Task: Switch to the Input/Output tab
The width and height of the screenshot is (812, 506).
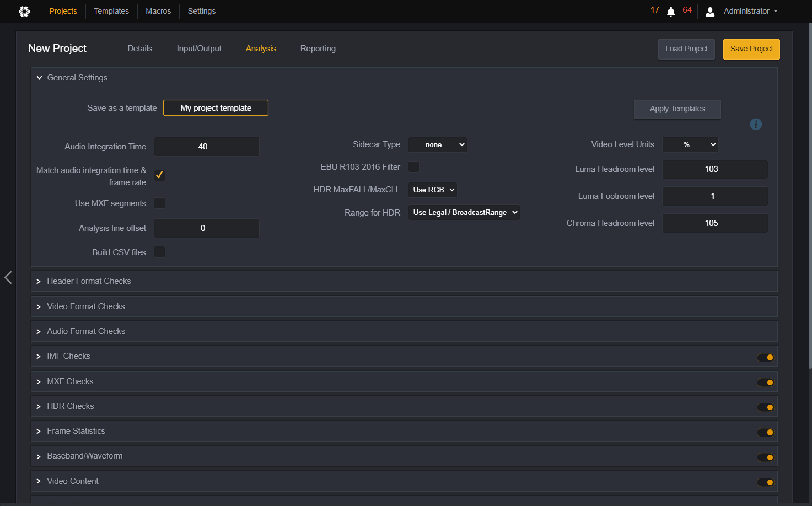Action: pyautogui.click(x=199, y=49)
